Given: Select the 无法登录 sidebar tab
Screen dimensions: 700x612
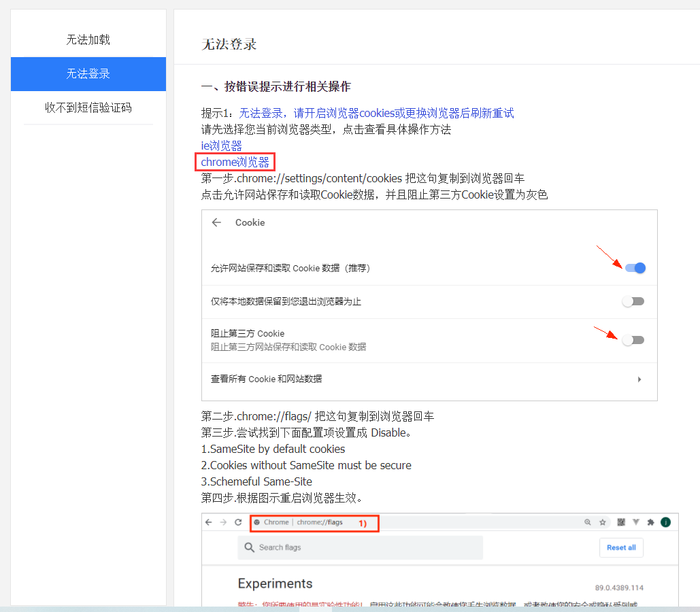Looking at the screenshot, I should [x=88, y=74].
